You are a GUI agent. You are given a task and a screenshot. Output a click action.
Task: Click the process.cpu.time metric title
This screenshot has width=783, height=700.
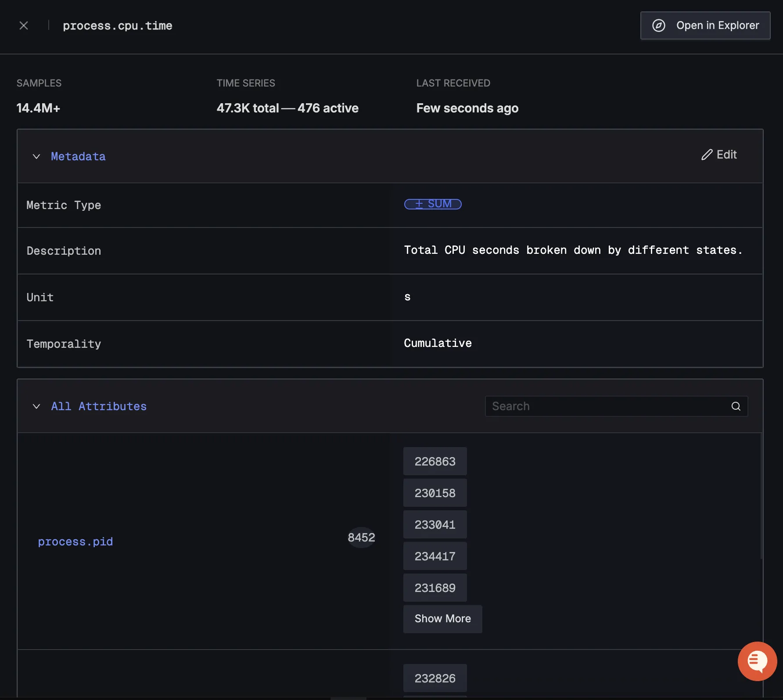click(117, 26)
